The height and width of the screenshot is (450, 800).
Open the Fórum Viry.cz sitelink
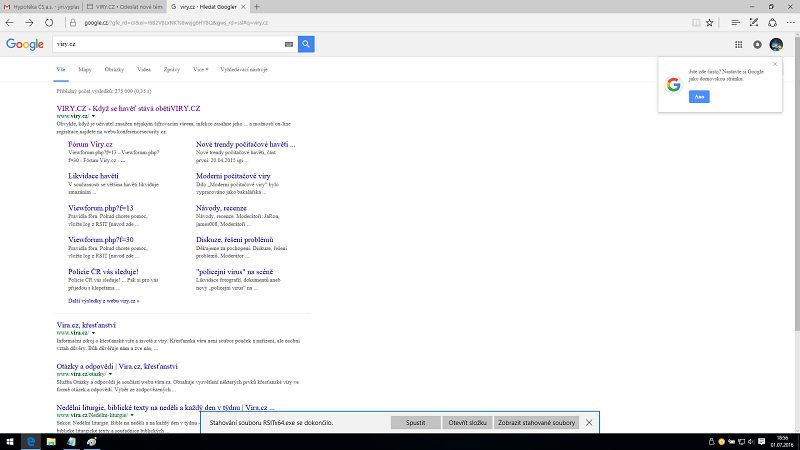90,144
